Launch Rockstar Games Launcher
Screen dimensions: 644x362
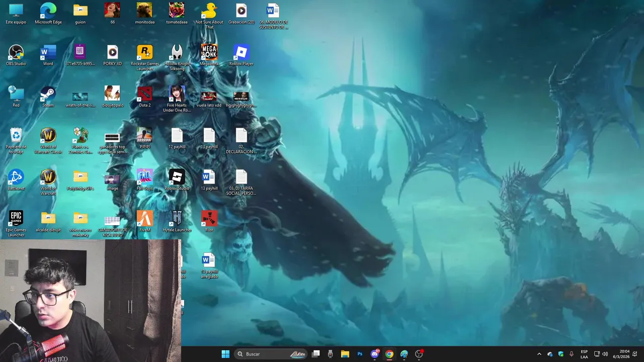[x=145, y=58]
